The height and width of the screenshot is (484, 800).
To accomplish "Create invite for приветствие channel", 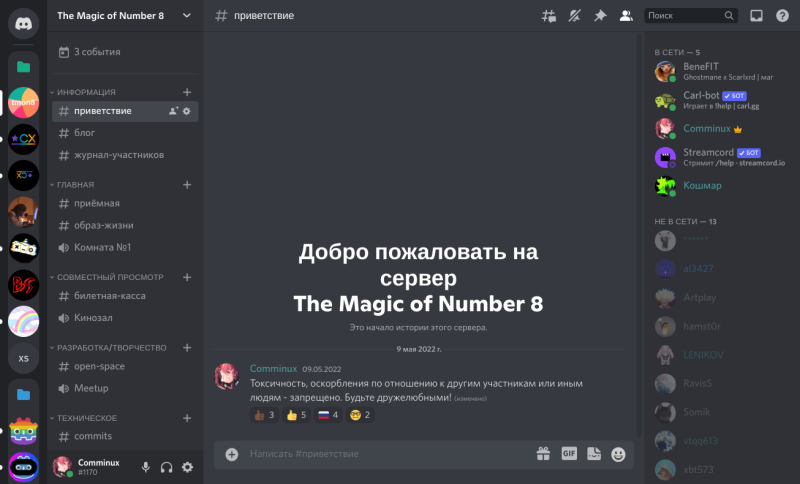I will point(173,111).
